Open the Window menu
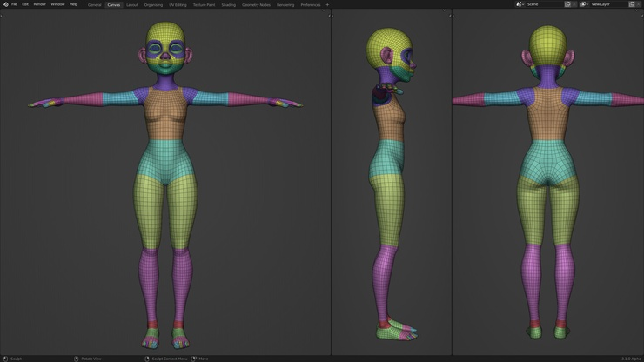644x362 pixels. (57, 4)
